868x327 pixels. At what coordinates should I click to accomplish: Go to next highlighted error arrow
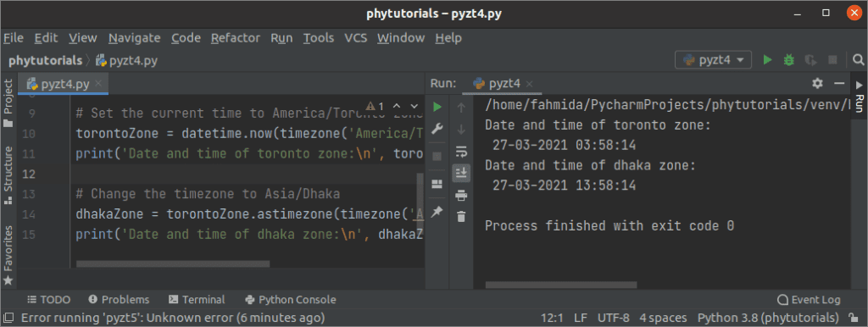click(x=414, y=106)
